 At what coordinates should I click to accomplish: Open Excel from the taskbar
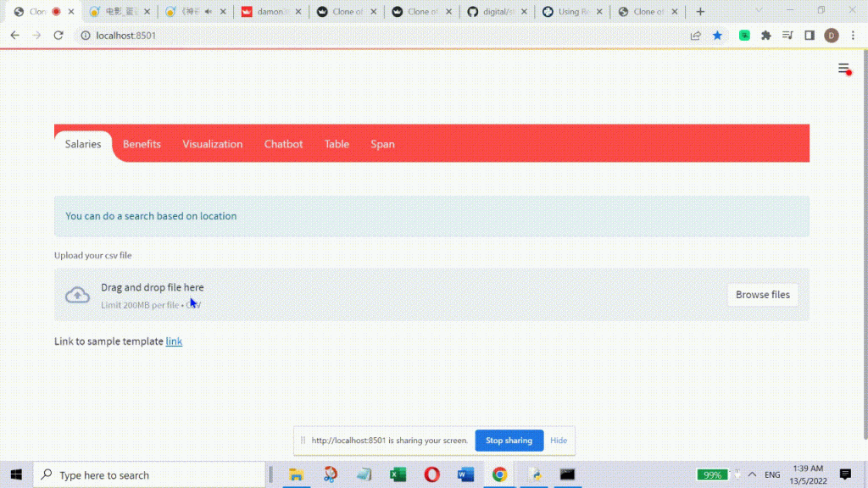[x=398, y=474]
